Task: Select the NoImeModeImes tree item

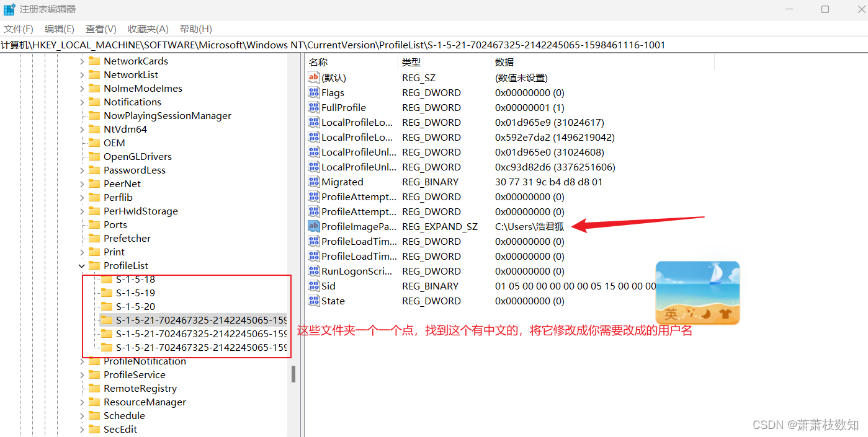Action: (143, 88)
